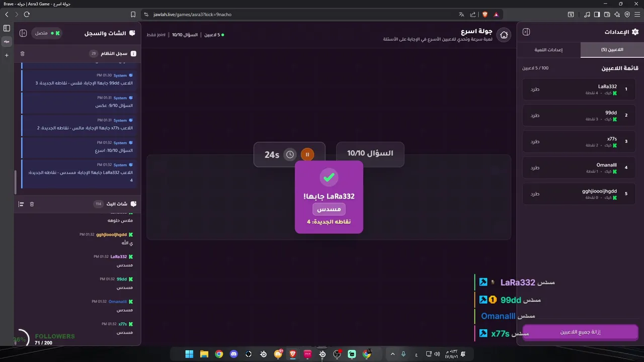Pause the question timer
This screenshot has height=362, width=644.
307,154
